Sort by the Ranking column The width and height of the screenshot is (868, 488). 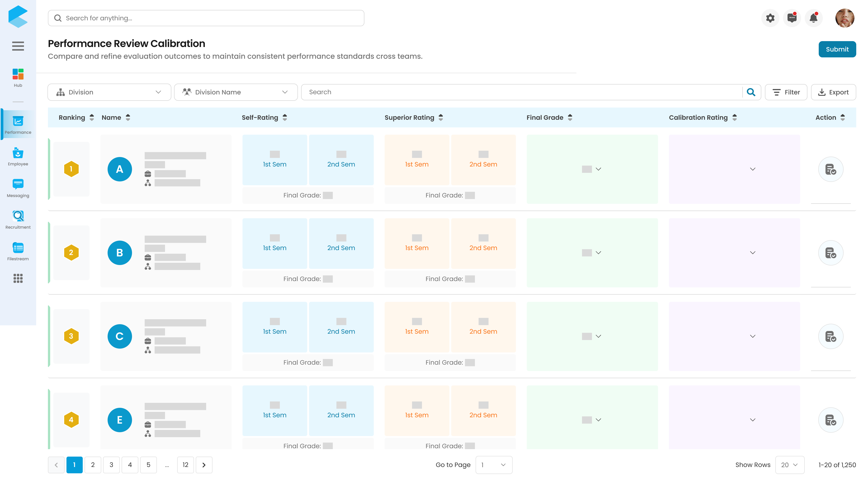(76, 117)
